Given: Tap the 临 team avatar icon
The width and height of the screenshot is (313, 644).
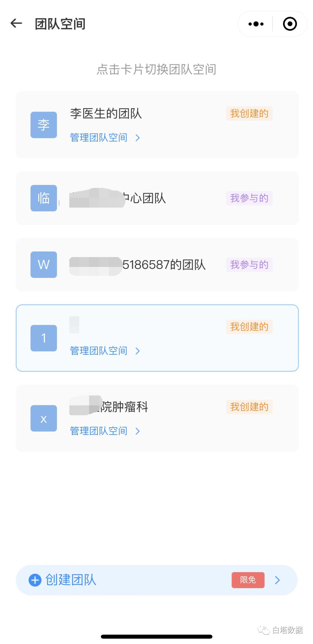Looking at the screenshot, I should pyautogui.click(x=44, y=198).
